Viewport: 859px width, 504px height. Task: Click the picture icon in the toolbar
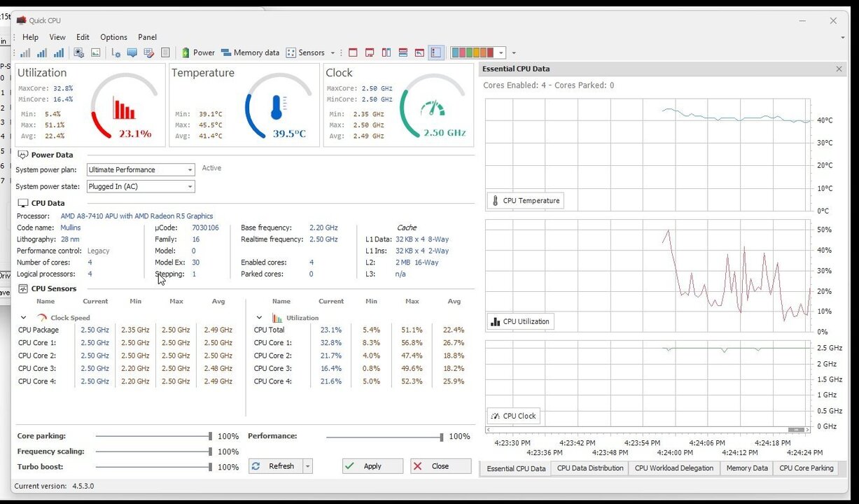96,52
